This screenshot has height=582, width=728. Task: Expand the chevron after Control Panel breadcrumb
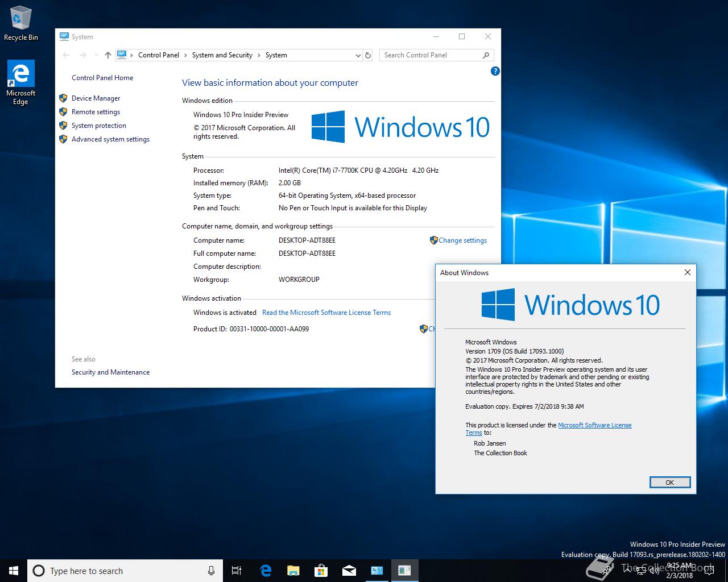pyautogui.click(x=185, y=55)
